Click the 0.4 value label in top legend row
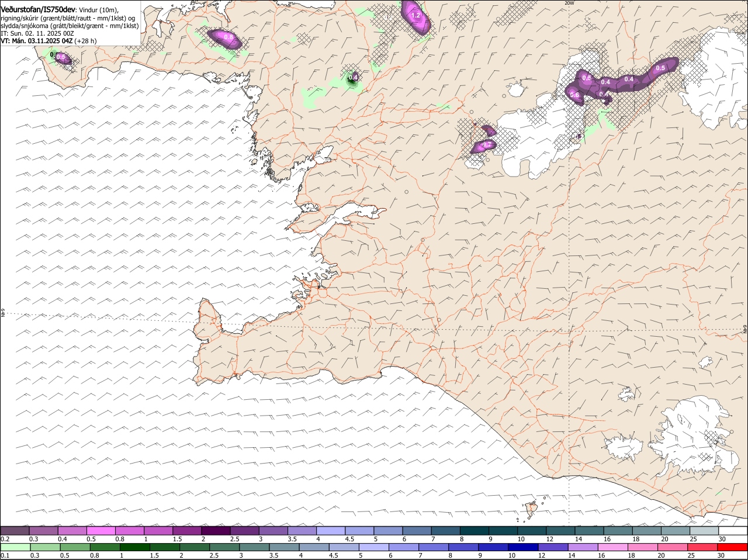 point(63,538)
